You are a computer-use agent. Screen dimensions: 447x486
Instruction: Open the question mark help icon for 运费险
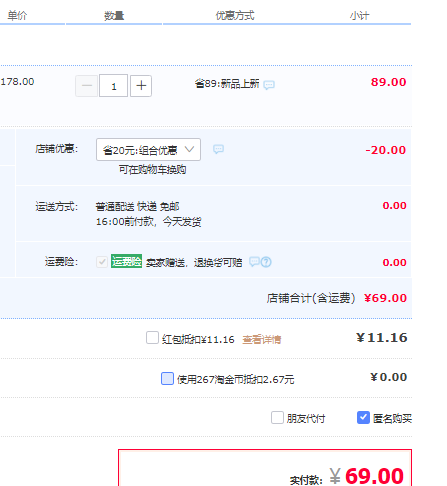266,262
